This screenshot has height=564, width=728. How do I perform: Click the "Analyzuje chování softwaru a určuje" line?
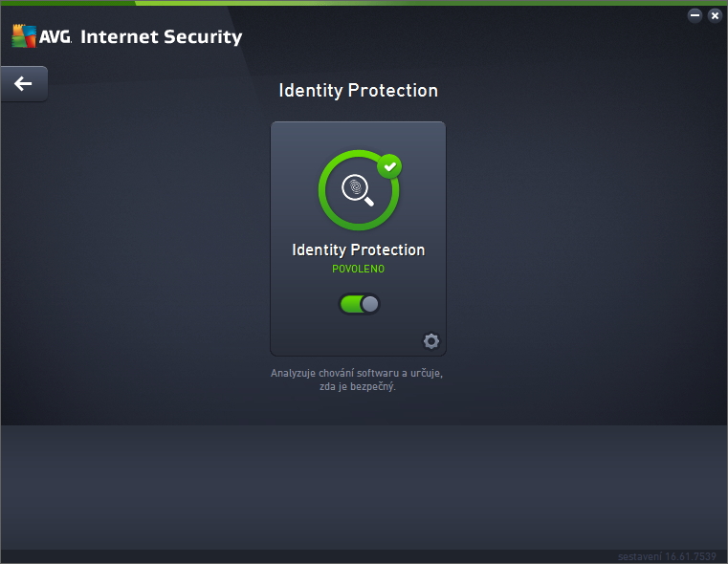(356, 373)
